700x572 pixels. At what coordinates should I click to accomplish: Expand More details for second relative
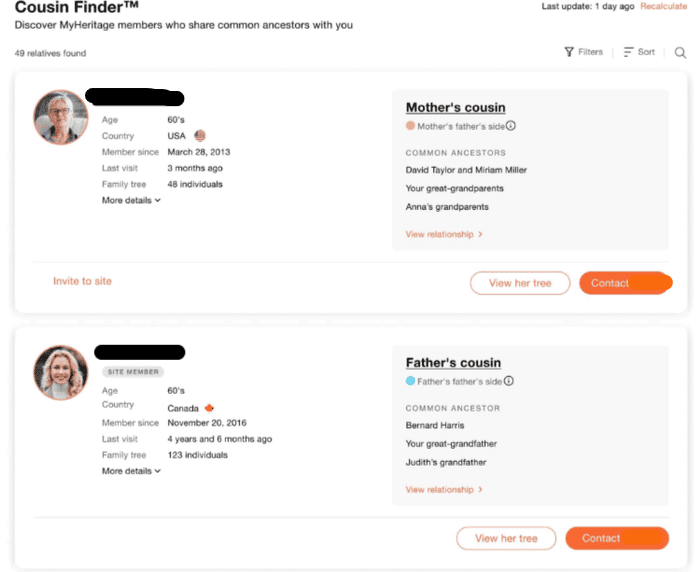tap(131, 471)
